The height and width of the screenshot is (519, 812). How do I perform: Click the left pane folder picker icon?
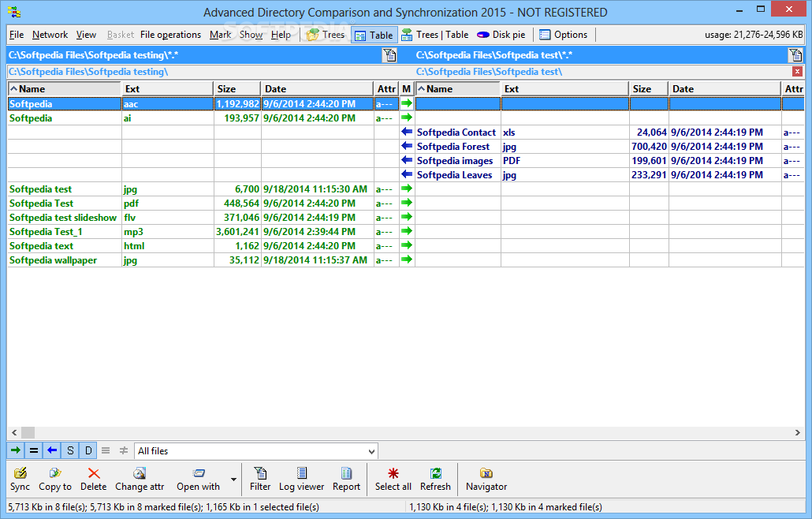pyautogui.click(x=389, y=55)
